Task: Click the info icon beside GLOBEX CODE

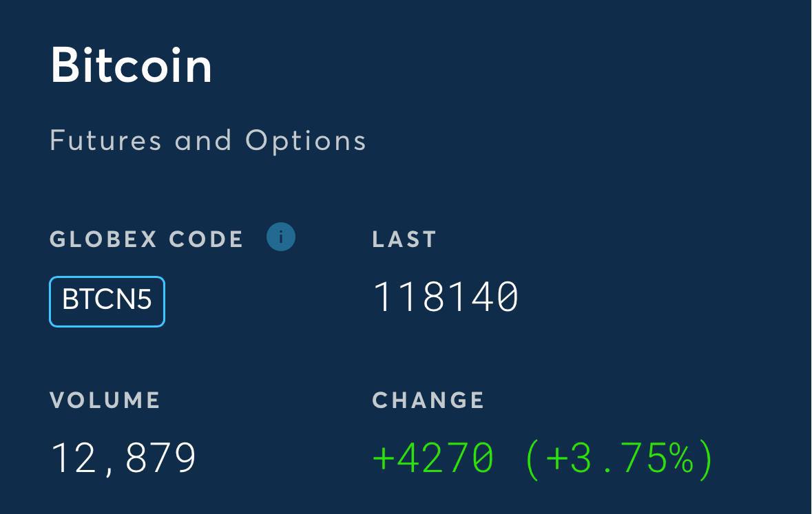Action: [x=281, y=237]
